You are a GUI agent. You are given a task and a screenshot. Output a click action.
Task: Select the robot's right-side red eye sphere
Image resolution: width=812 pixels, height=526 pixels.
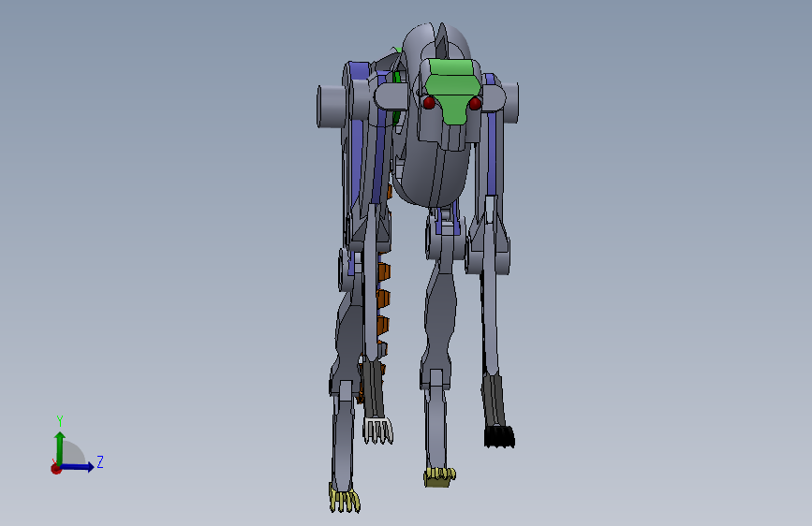pos(475,104)
